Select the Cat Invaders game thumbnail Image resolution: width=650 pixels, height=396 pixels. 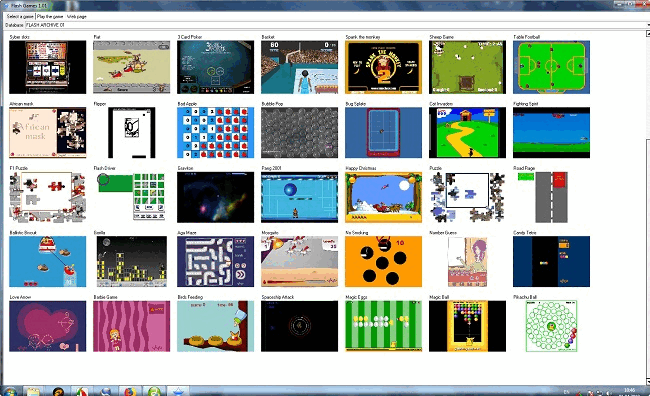coord(468,133)
